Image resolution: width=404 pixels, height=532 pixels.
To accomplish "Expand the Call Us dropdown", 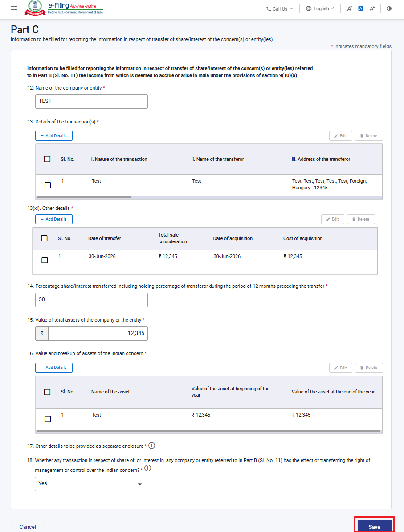I will pyautogui.click(x=280, y=9).
